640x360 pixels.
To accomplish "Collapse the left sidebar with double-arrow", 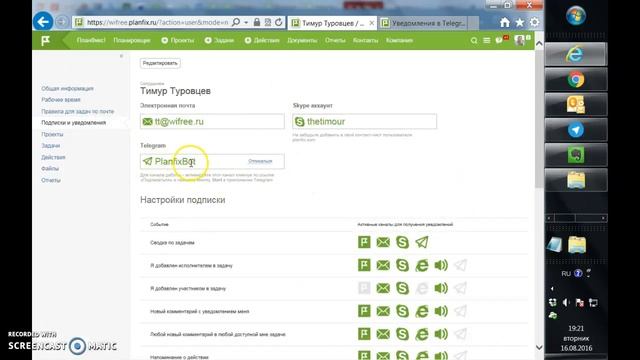I will pyautogui.click(x=121, y=56).
